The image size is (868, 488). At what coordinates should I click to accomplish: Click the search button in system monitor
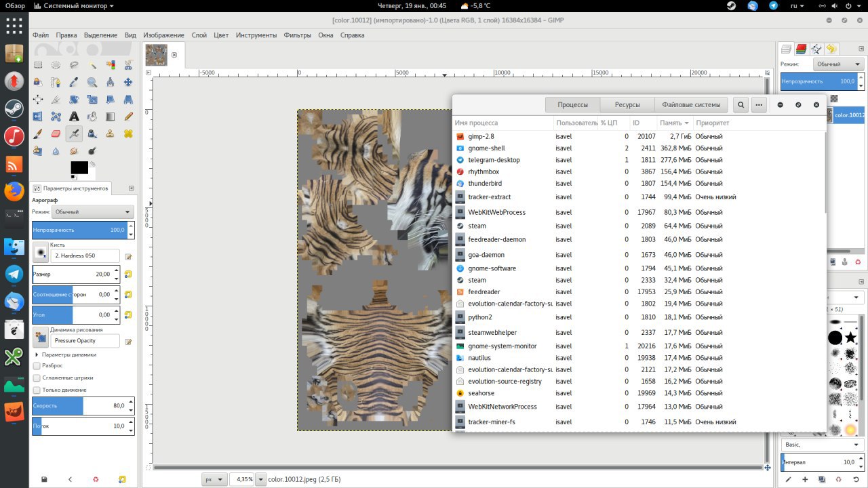tap(741, 105)
